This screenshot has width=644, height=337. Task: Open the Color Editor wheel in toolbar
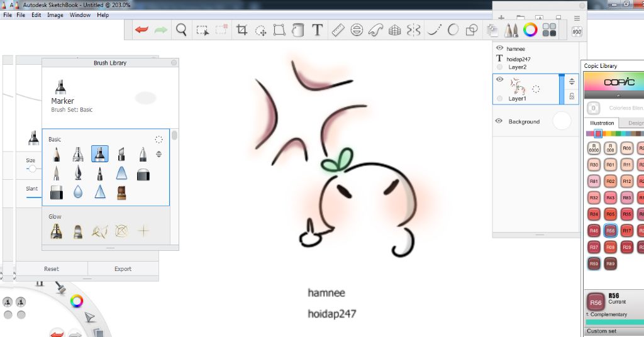pos(530,30)
